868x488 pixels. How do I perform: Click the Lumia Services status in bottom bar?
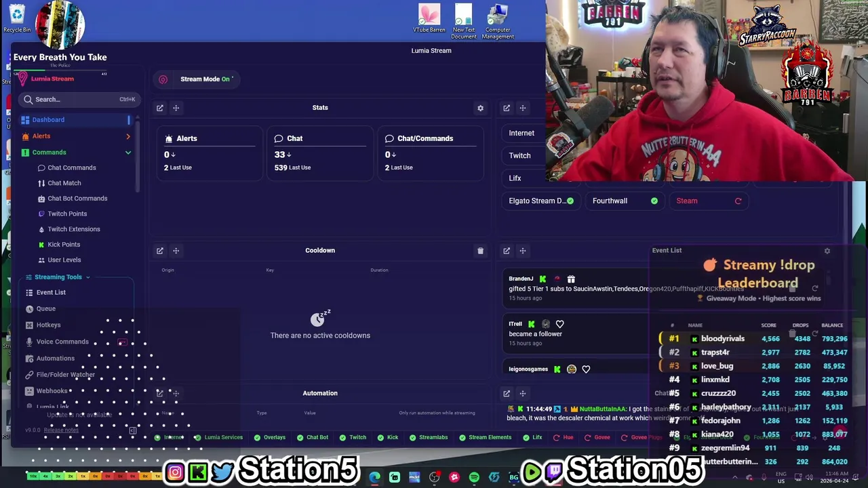[x=218, y=438]
